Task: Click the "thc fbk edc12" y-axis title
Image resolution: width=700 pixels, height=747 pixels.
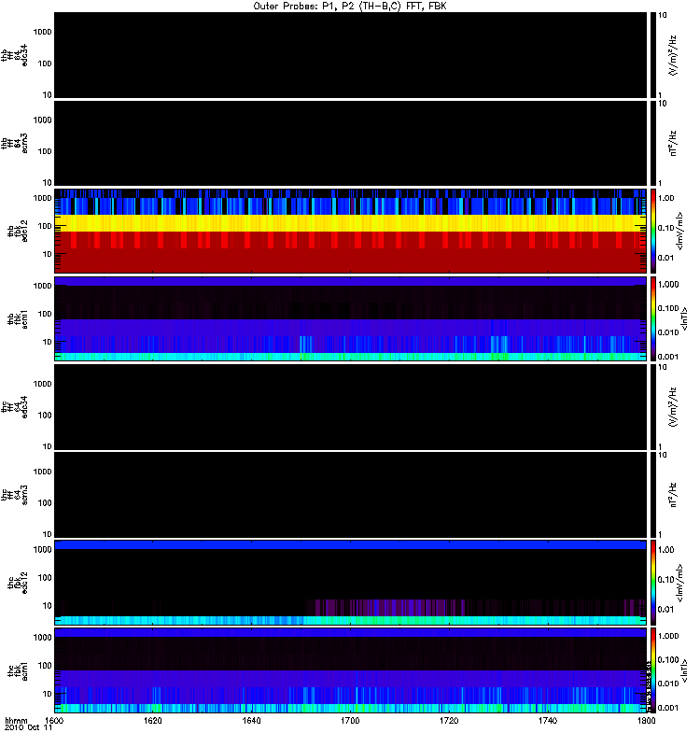Action: (x=18, y=583)
